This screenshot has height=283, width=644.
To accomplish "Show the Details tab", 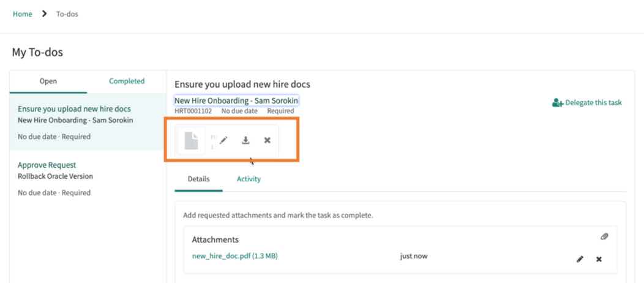I will [x=198, y=179].
